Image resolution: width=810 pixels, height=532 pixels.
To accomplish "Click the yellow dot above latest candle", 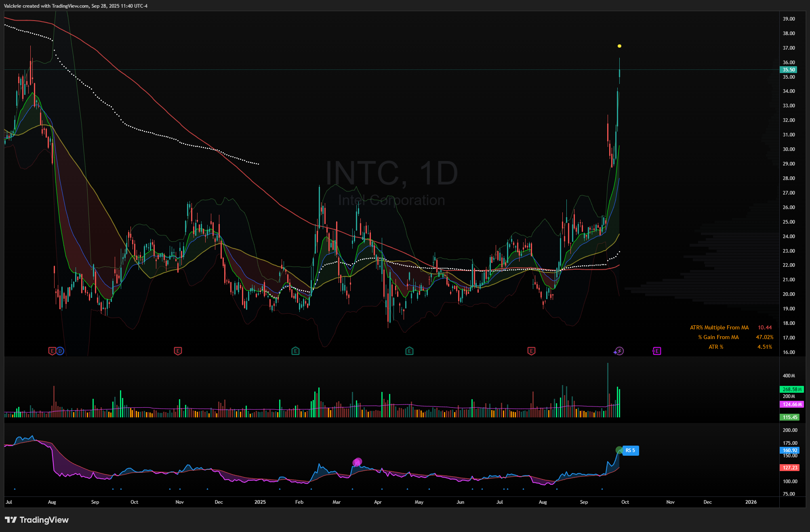I will [x=619, y=46].
